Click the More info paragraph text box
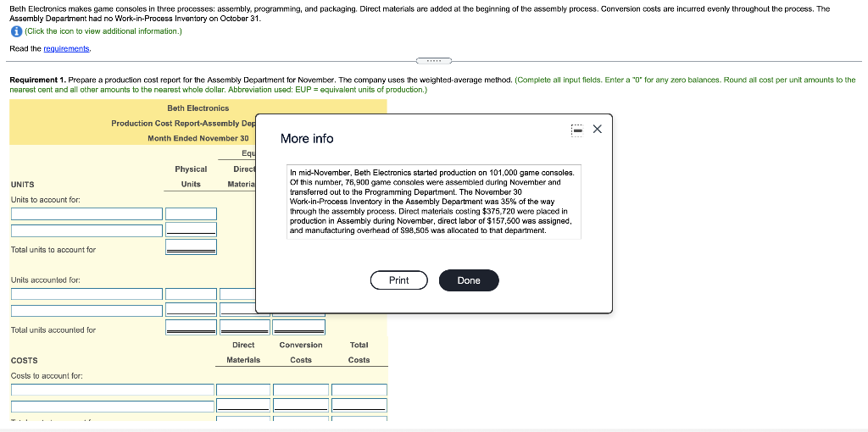 433,202
